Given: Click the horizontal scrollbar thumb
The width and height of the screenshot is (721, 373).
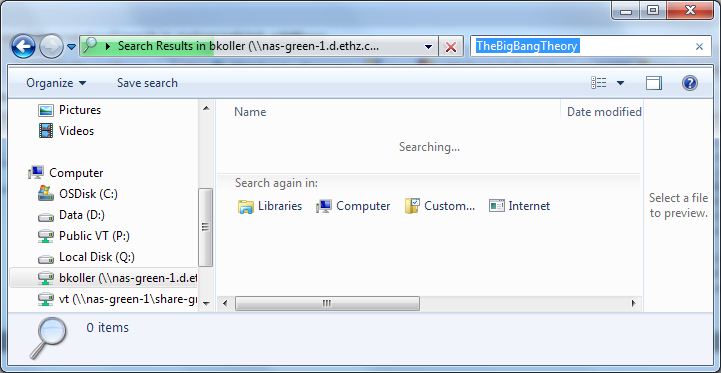Looking at the screenshot, I should tap(327, 303).
